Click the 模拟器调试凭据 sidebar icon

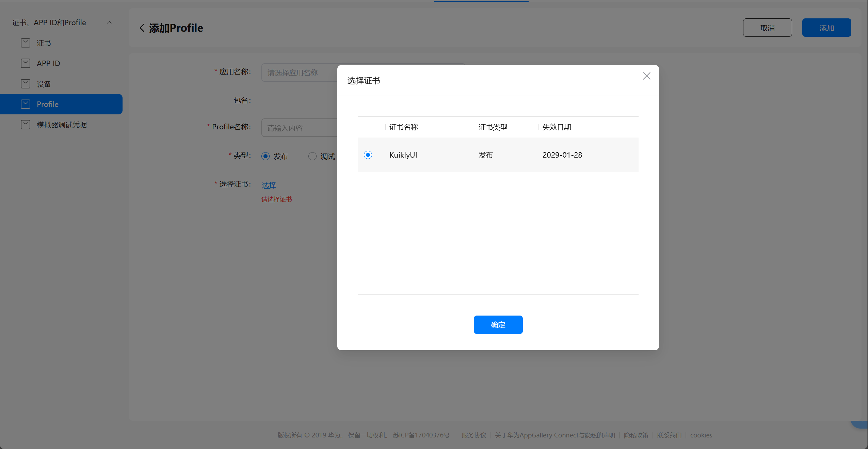pyautogui.click(x=26, y=125)
